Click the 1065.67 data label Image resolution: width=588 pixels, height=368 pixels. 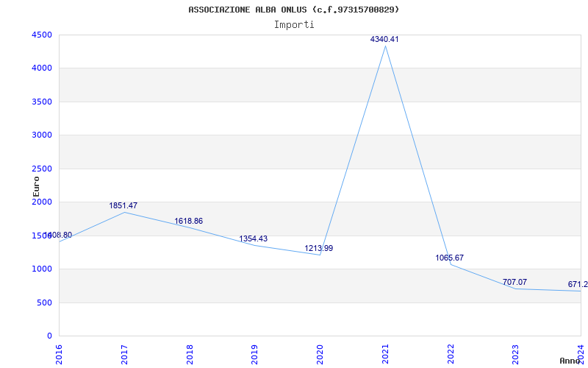449,258
